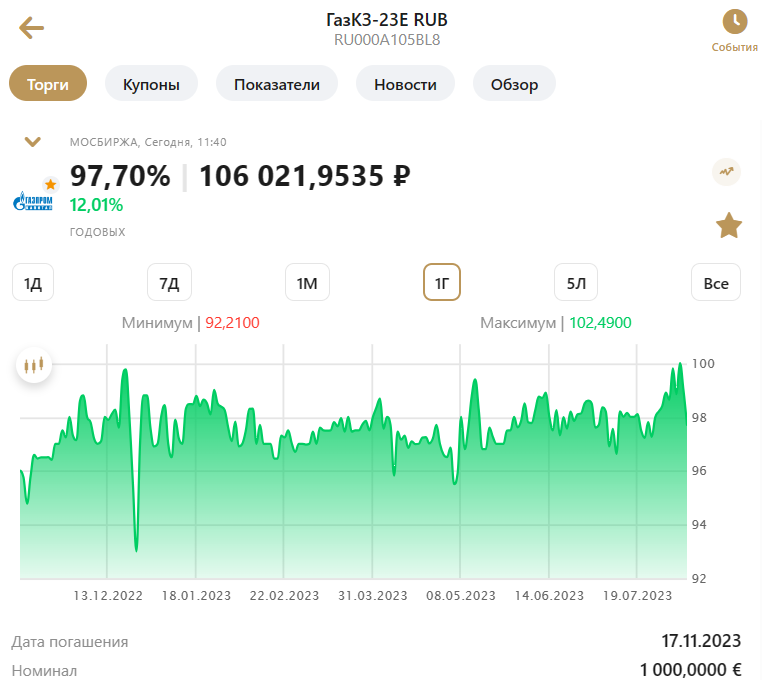
Task: Click chart date label 22.02.2023
Action: 284,596
